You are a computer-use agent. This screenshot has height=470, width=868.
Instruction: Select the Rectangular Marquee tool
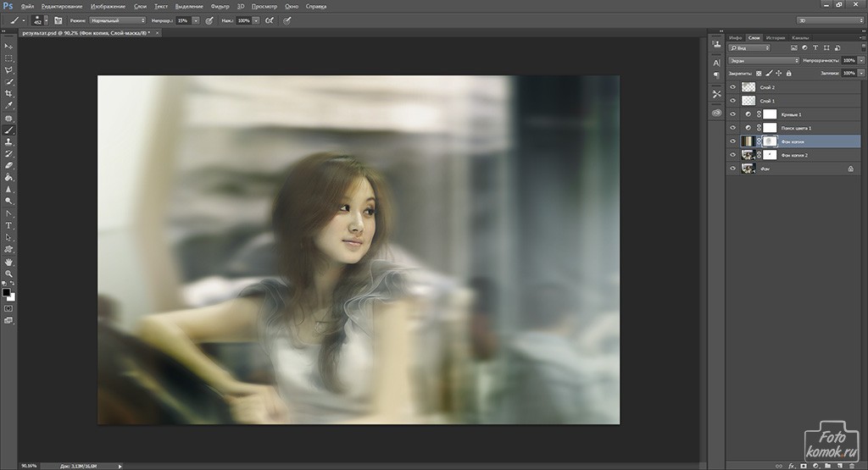click(8, 58)
